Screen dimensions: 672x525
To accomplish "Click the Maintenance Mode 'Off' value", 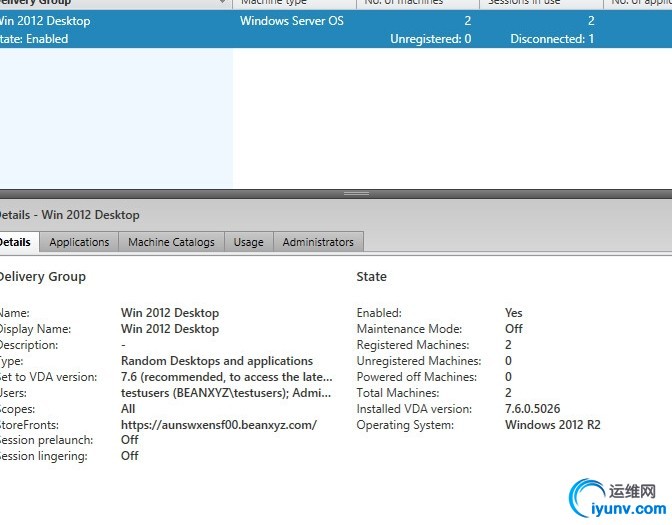I will 513,329.
